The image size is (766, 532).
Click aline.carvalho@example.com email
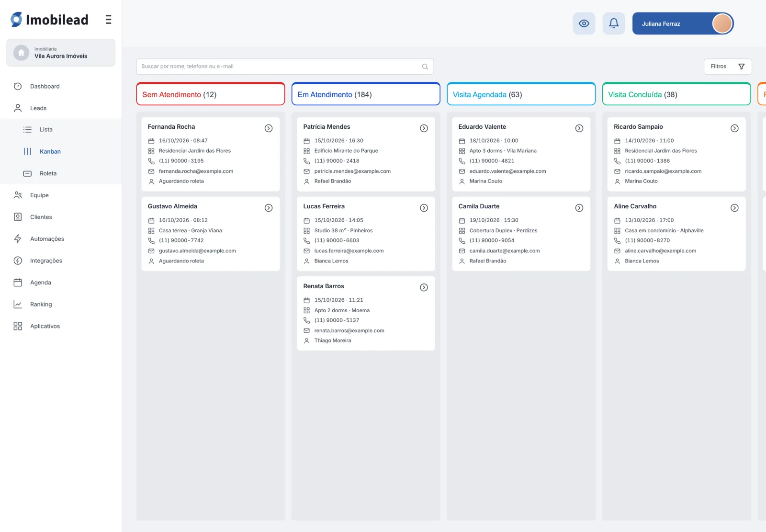[660, 251]
